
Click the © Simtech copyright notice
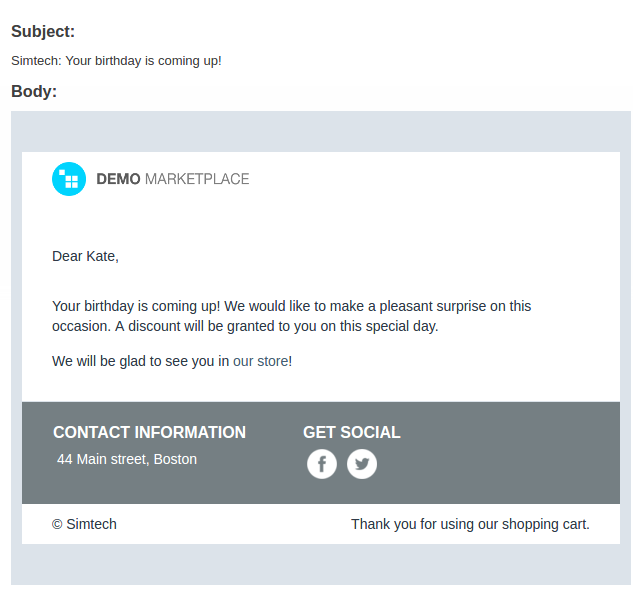pos(84,524)
